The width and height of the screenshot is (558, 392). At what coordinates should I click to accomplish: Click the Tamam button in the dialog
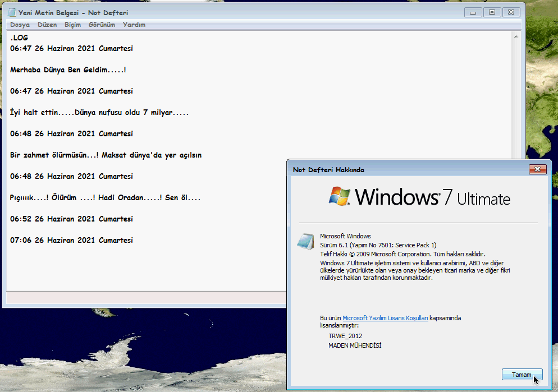pos(522,375)
